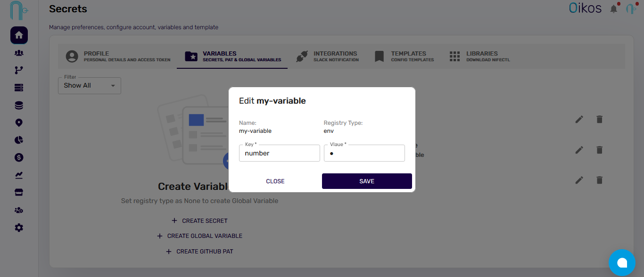Screen dimensions: 644x277
Task: Click the Key field containing number
Action: pyautogui.click(x=279, y=153)
